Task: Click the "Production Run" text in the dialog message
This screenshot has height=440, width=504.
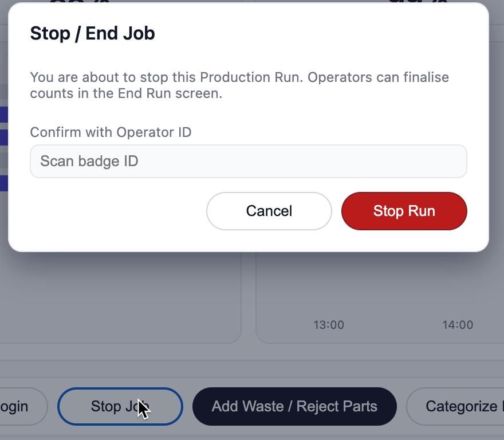Action: point(251,77)
